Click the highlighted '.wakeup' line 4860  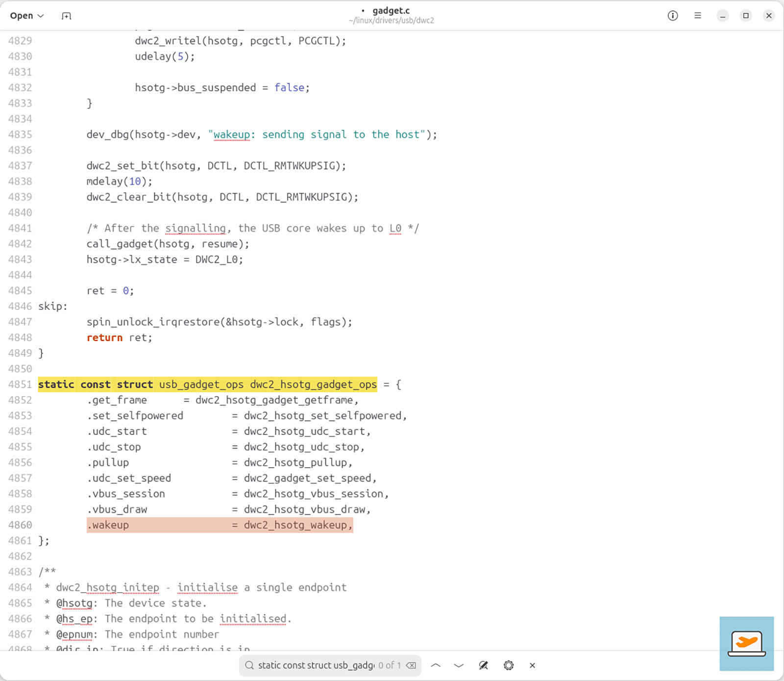220,525
